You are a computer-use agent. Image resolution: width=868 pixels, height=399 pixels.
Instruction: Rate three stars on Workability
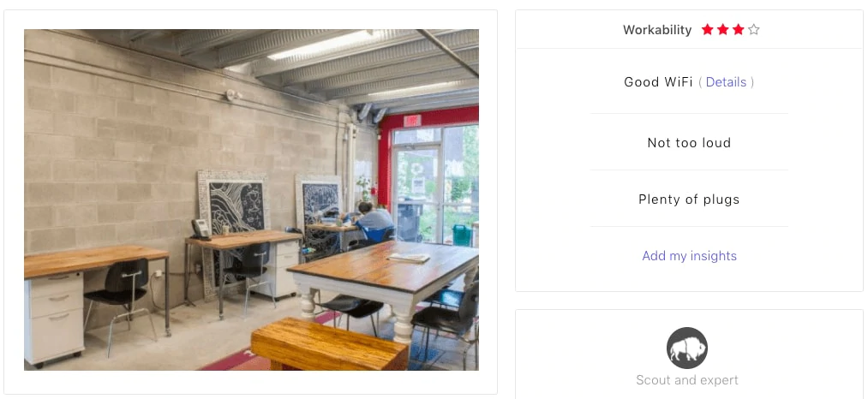point(738,29)
